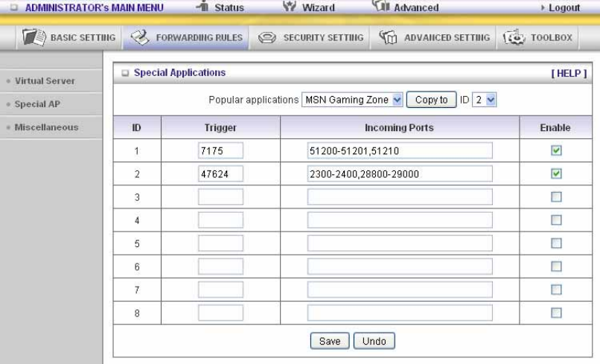
Task: Click the Basic Setting folder icon
Action: 33,37
